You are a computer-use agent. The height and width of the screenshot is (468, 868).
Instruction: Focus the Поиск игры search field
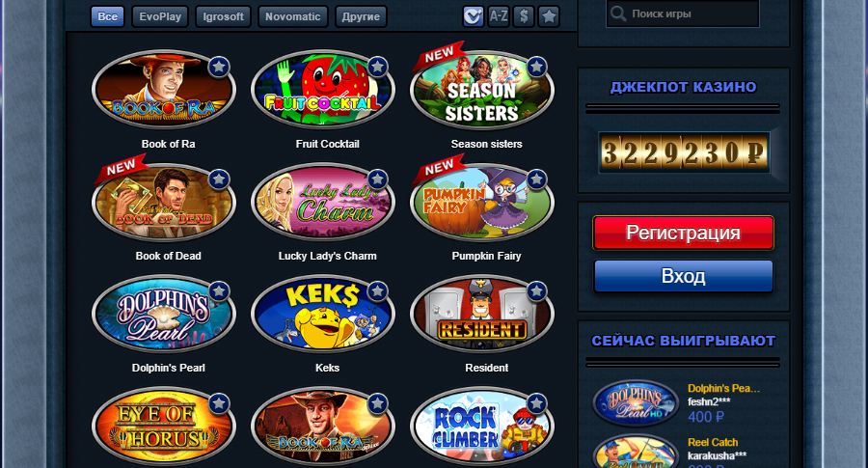683,14
